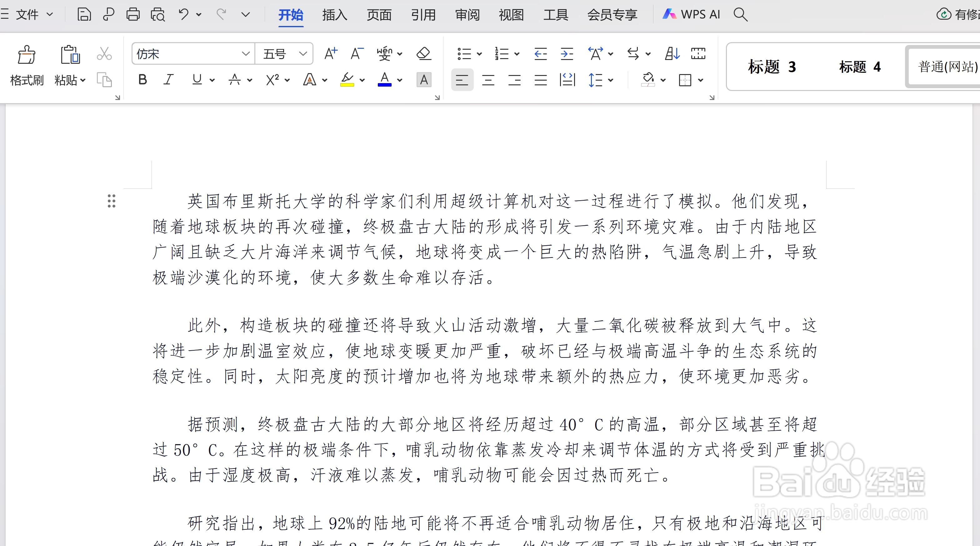
Task: Open the 五号 font size dropdown
Action: [302, 53]
